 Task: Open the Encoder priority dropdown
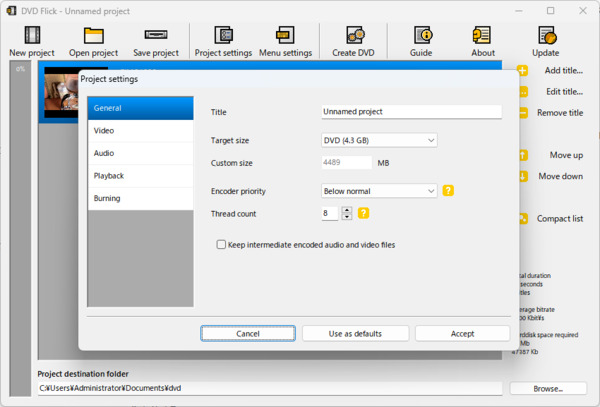379,191
